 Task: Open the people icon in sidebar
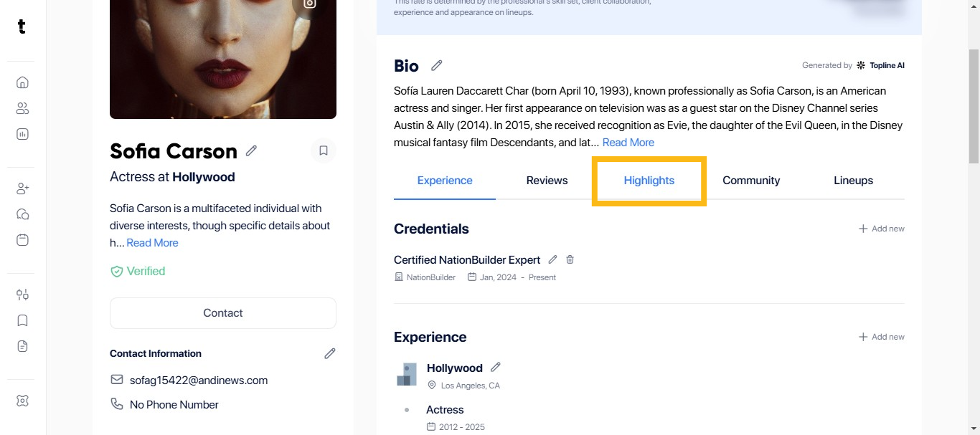click(22, 108)
